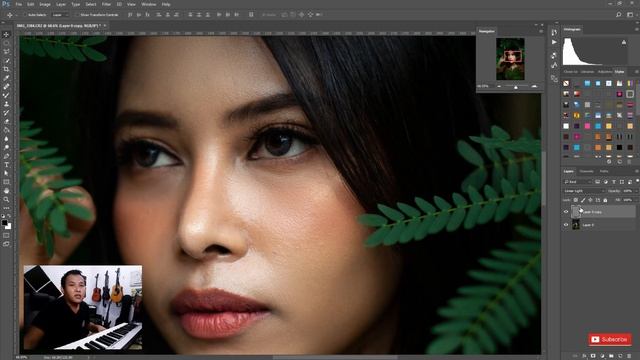Select the History Brush tool

(x=6, y=113)
